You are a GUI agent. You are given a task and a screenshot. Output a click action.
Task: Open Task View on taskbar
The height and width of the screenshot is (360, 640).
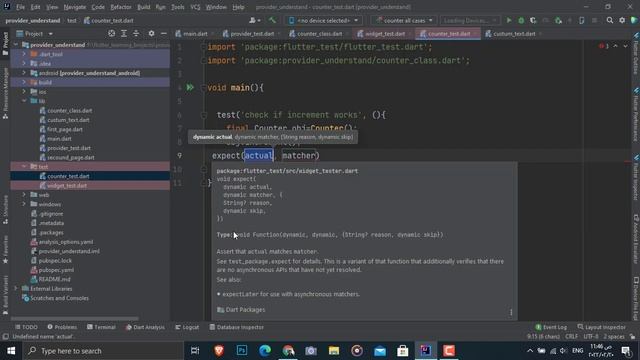pos(195,351)
